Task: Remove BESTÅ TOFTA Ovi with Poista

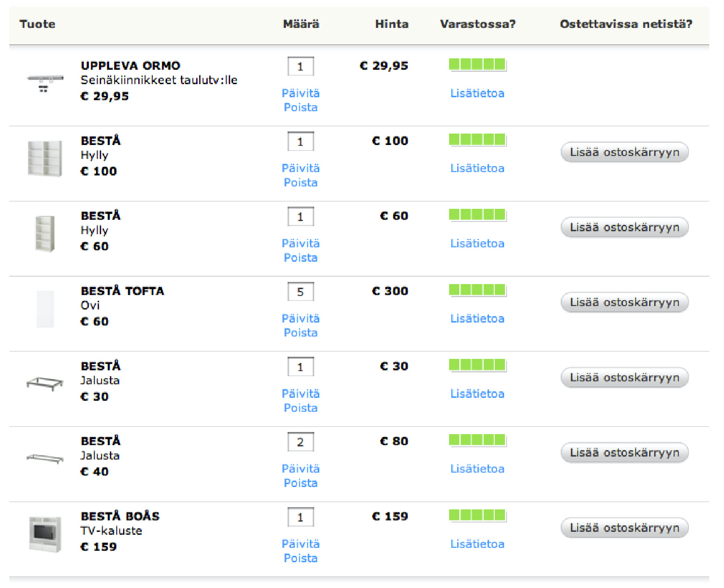Action: (x=301, y=333)
